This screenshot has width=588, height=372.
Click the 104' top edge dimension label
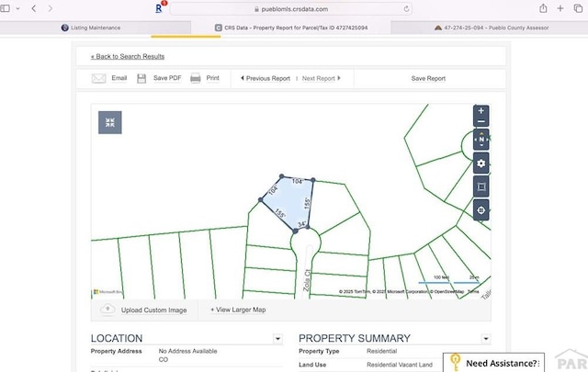coord(298,181)
